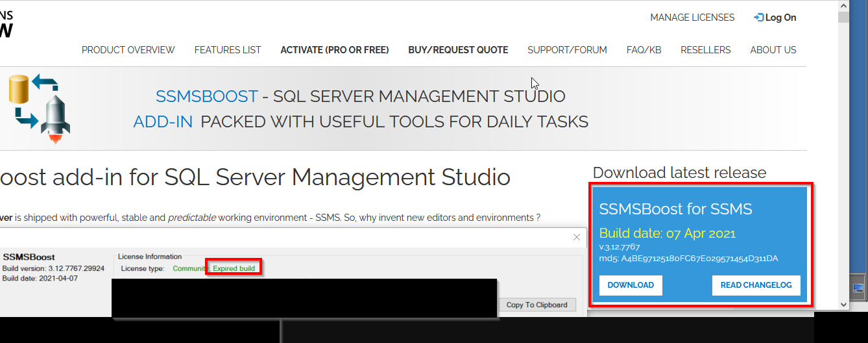Click the md5 checksum text
The height and width of the screenshot is (343, 868).
(x=688, y=259)
